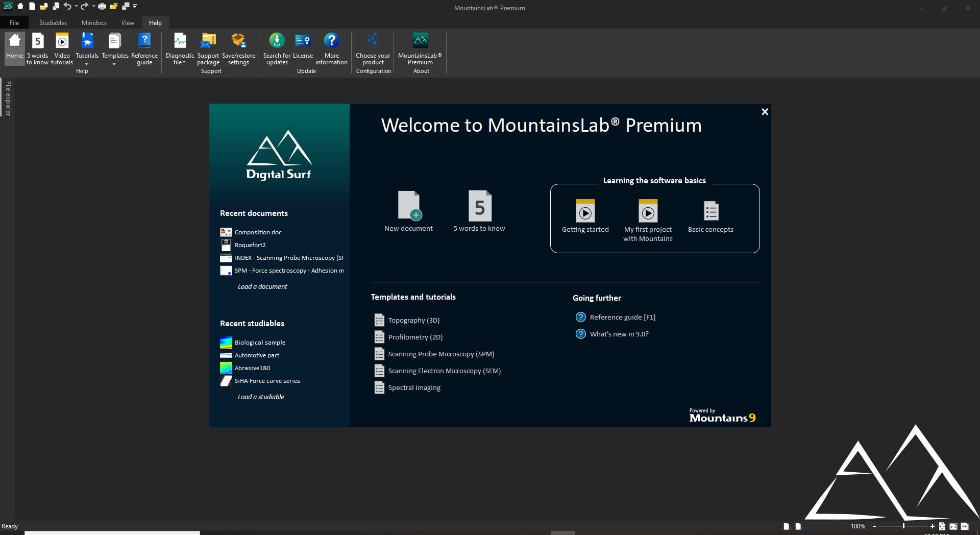Switch to the Studiables tab

[x=53, y=23]
